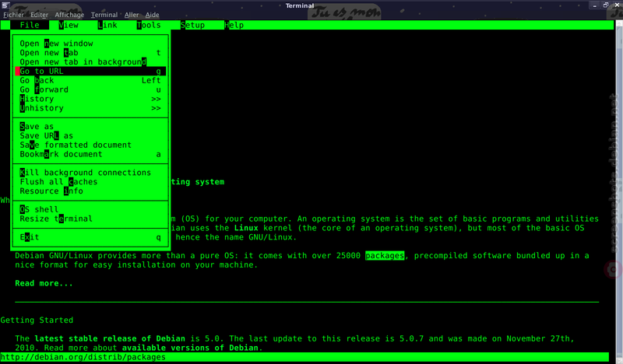This screenshot has width=623, height=364.
Task: Select Save as menu entry
Action: point(90,126)
